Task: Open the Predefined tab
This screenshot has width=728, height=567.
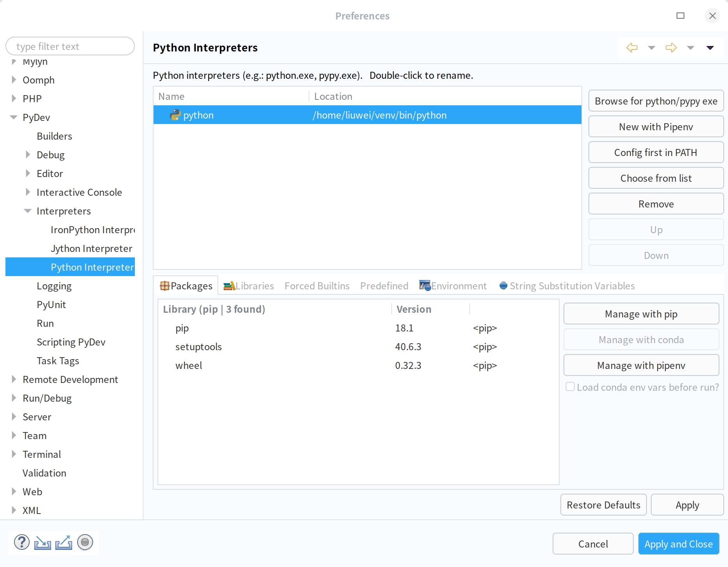Action: pos(384,286)
